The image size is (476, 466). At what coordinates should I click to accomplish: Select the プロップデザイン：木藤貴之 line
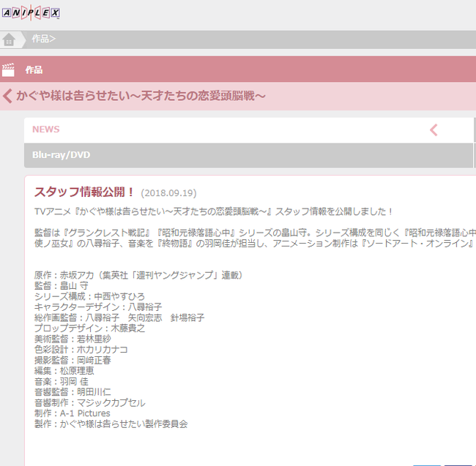click(89, 328)
